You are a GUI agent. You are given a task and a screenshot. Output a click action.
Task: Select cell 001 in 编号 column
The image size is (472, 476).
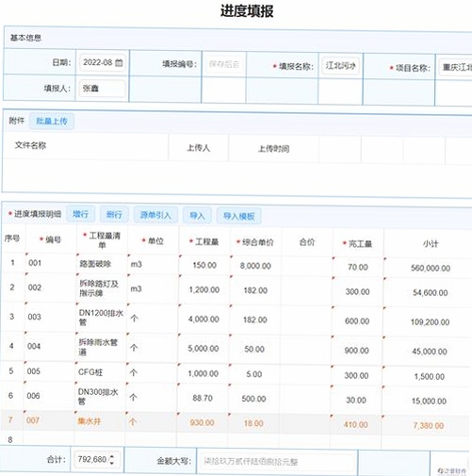click(x=51, y=263)
